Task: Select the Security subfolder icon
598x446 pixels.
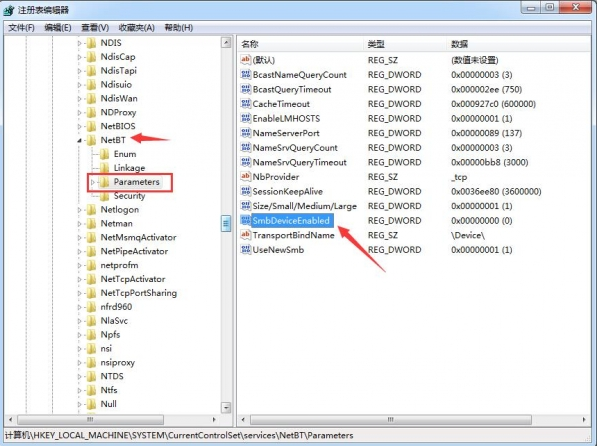Action: tap(104, 196)
